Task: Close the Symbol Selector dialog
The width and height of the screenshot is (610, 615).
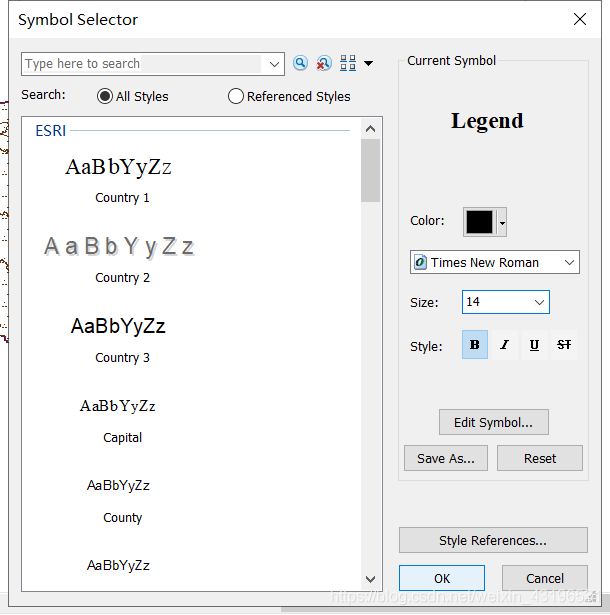Action: [x=580, y=19]
